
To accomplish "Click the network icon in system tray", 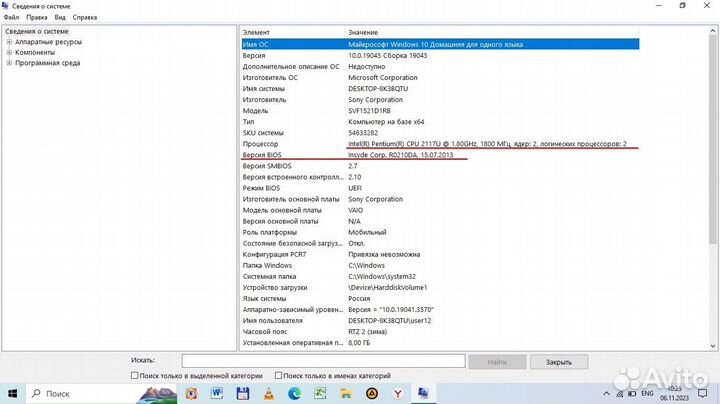I will (x=619, y=393).
